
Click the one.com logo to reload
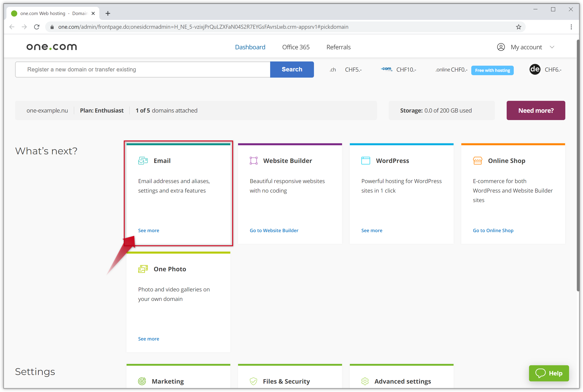(x=52, y=47)
